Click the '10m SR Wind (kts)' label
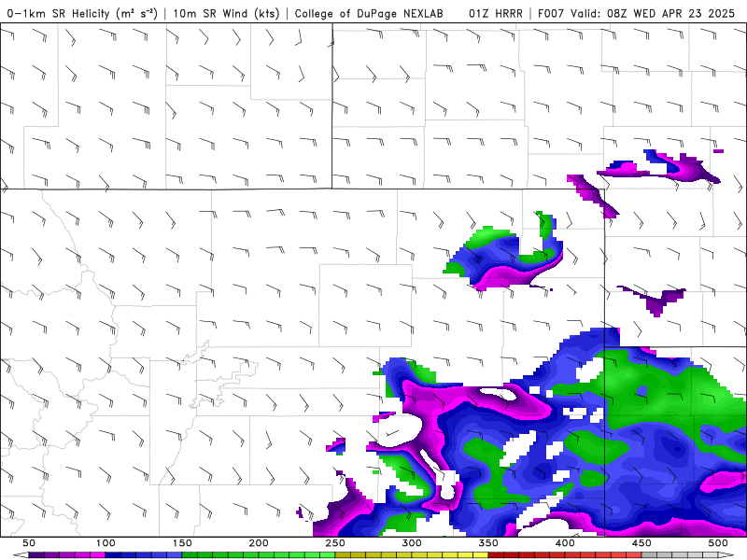 tap(226, 13)
